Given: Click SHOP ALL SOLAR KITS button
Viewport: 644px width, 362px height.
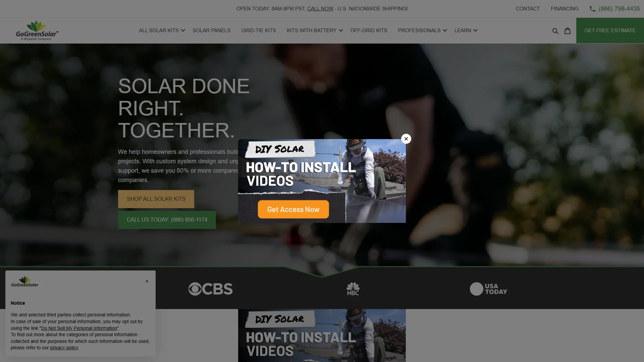Looking at the screenshot, I should coord(156,199).
